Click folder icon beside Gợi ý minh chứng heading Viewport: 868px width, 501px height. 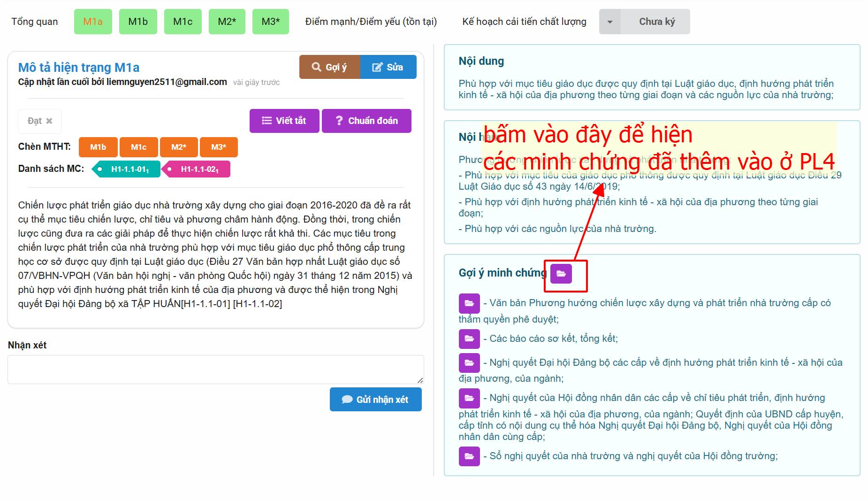pos(561,274)
